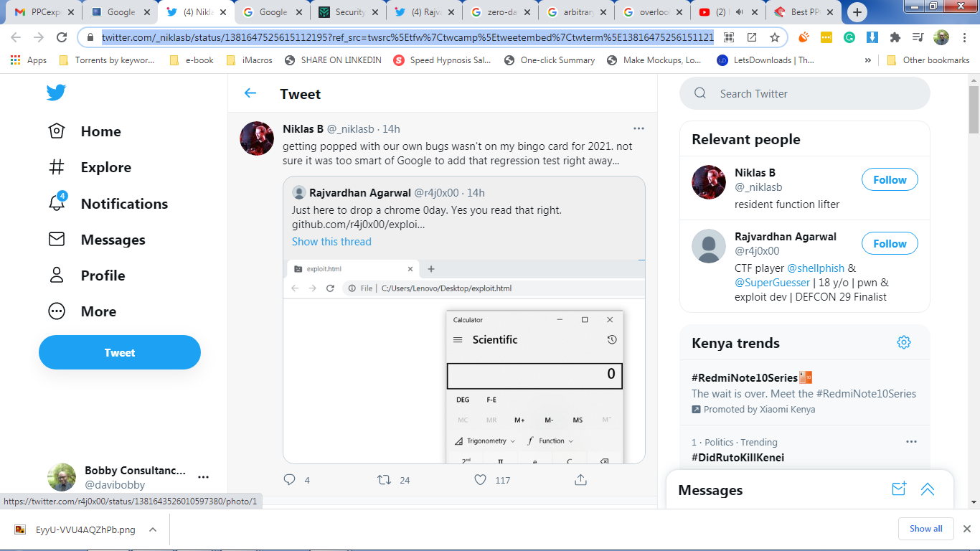Open the calculator screenshot image
The image size is (980, 551).
pyautogui.click(x=464, y=362)
